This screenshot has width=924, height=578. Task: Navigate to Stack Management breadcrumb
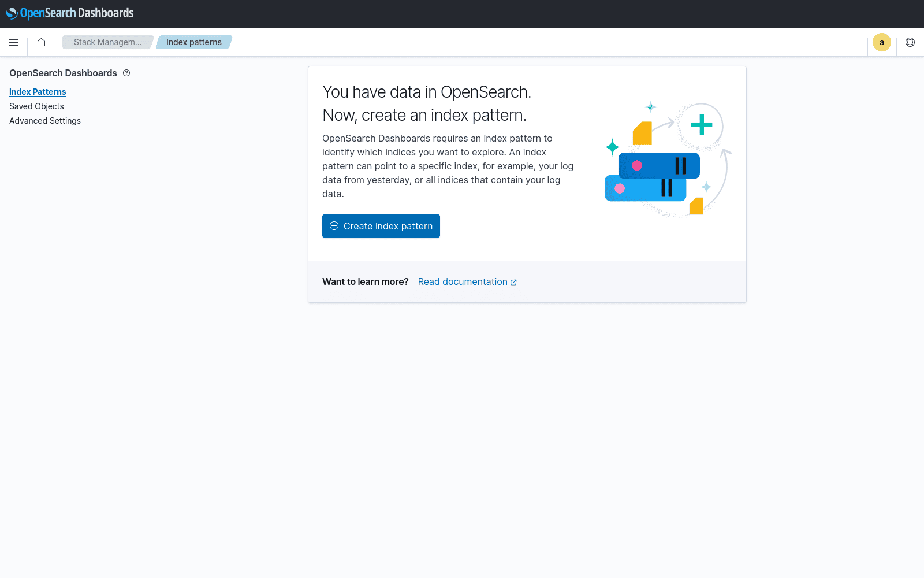[107, 42]
